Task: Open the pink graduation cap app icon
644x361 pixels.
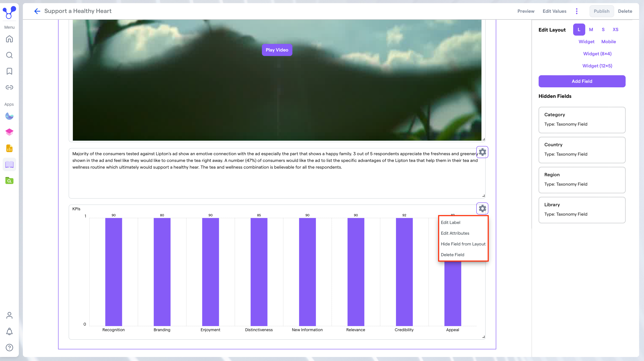Action: (9, 132)
